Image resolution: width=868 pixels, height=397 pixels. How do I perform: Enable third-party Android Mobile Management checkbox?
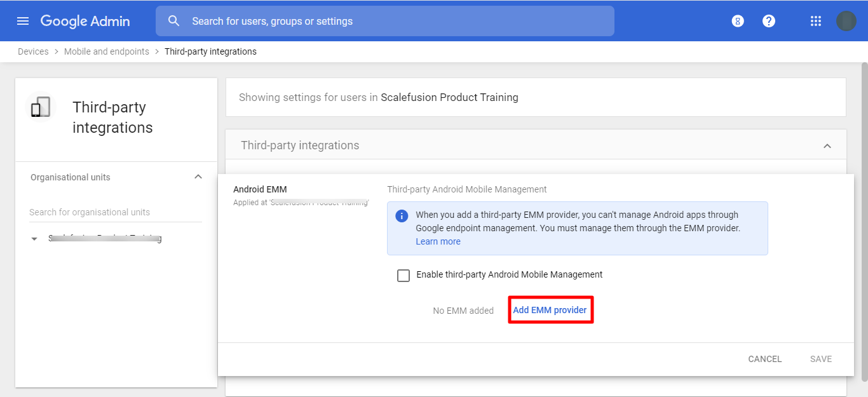point(403,276)
